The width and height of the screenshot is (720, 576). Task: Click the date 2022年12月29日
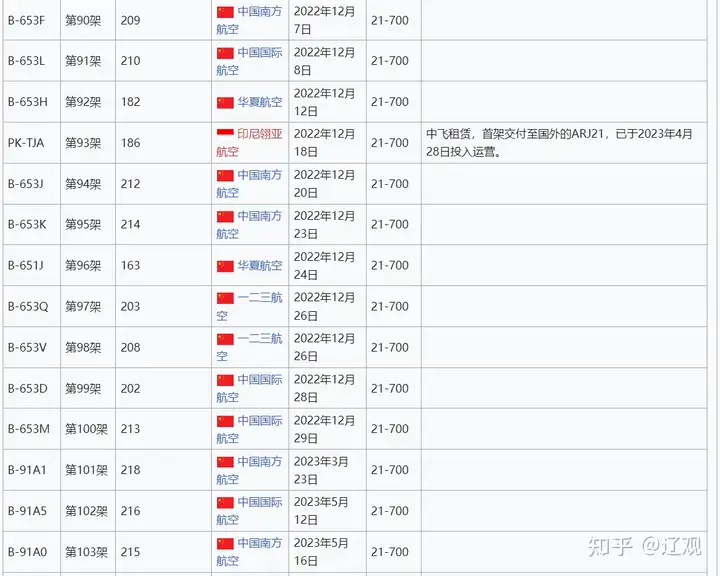click(325, 429)
